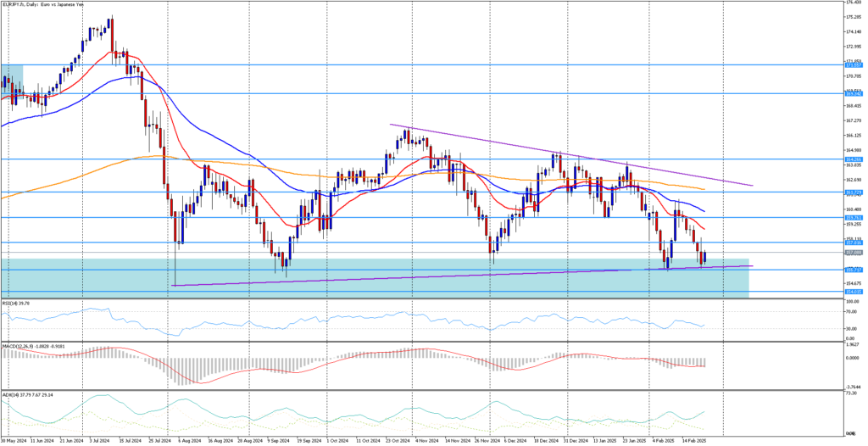Image resolution: width=868 pixels, height=446 pixels.
Task: Click the grey current price tag 157.088
Action: [x=853, y=252]
